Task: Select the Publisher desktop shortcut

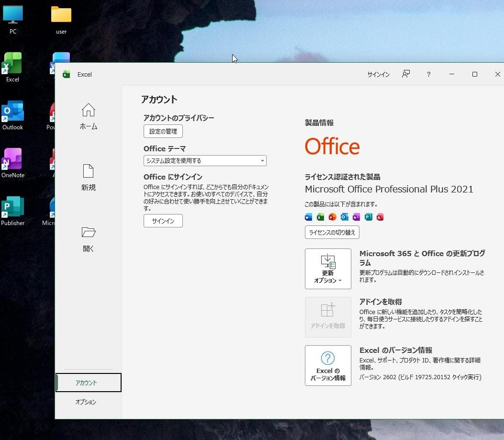Action: point(12,211)
